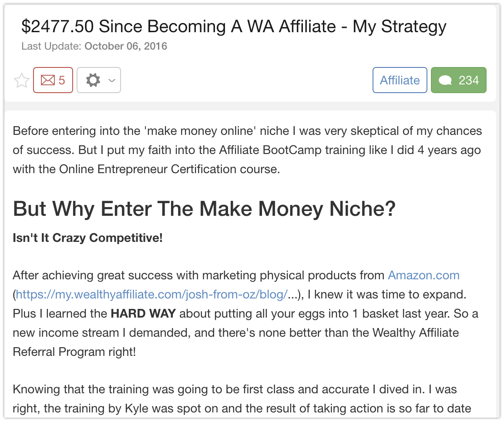This screenshot has height=422, width=504.
Task: Click the 'Last Update:' label
Action: [x=51, y=46]
